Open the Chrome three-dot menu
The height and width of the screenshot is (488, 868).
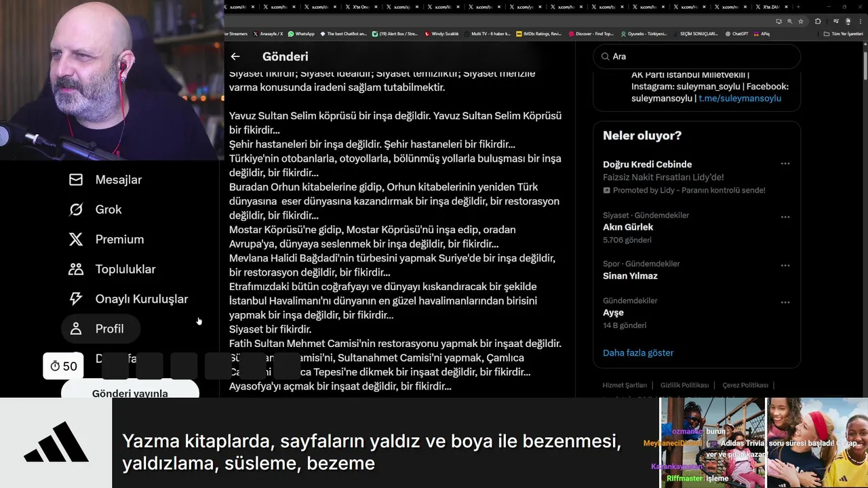[861, 22]
